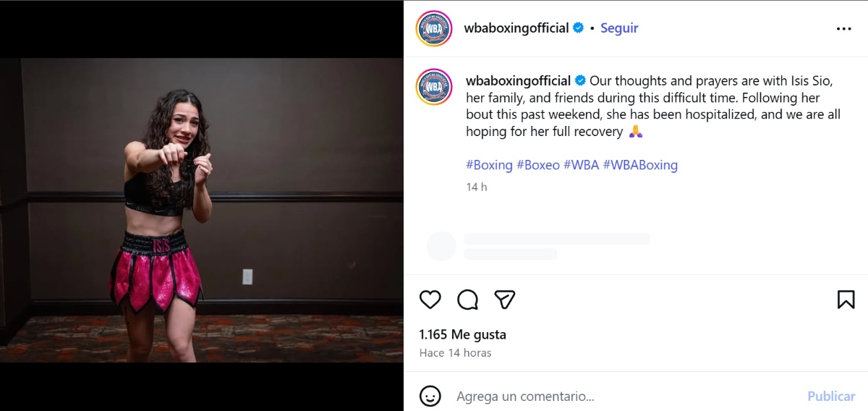Share post with paper plane icon

pyautogui.click(x=505, y=300)
